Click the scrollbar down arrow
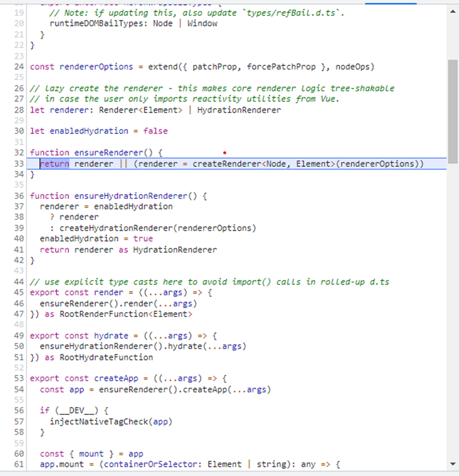The width and height of the screenshot is (460, 476). pos(453,464)
